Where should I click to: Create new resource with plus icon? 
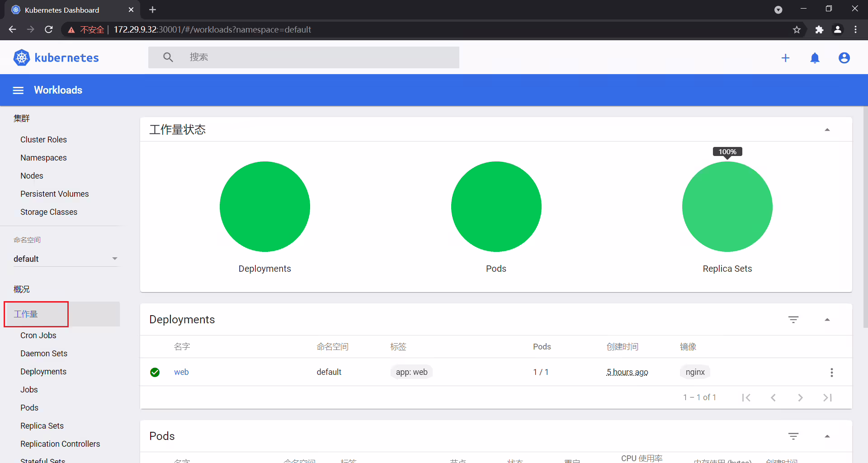[786, 58]
